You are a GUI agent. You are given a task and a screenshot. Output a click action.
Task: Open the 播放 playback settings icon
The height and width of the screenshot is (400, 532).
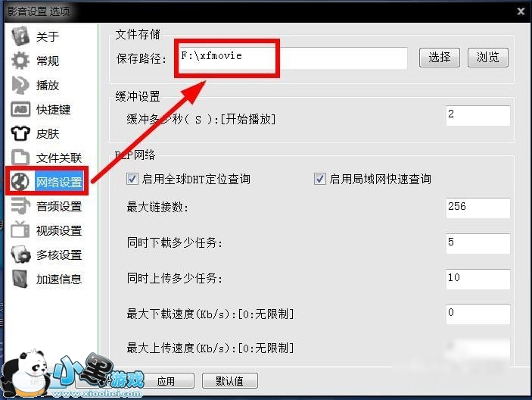coord(20,85)
